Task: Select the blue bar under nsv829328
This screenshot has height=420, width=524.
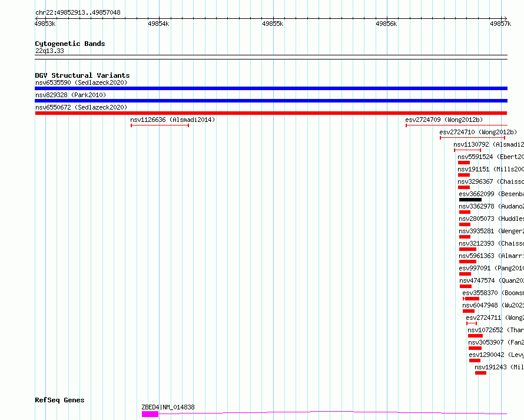Action: pos(271,101)
